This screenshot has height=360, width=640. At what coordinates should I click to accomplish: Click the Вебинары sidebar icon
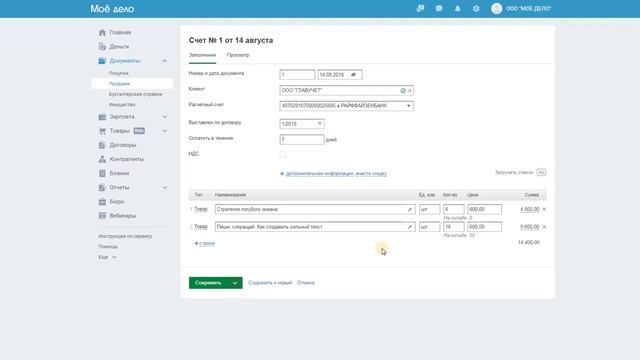(x=102, y=216)
